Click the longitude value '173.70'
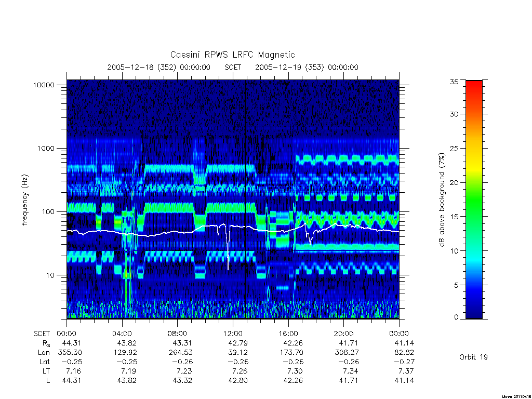532x399 pixels. [x=291, y=353]
